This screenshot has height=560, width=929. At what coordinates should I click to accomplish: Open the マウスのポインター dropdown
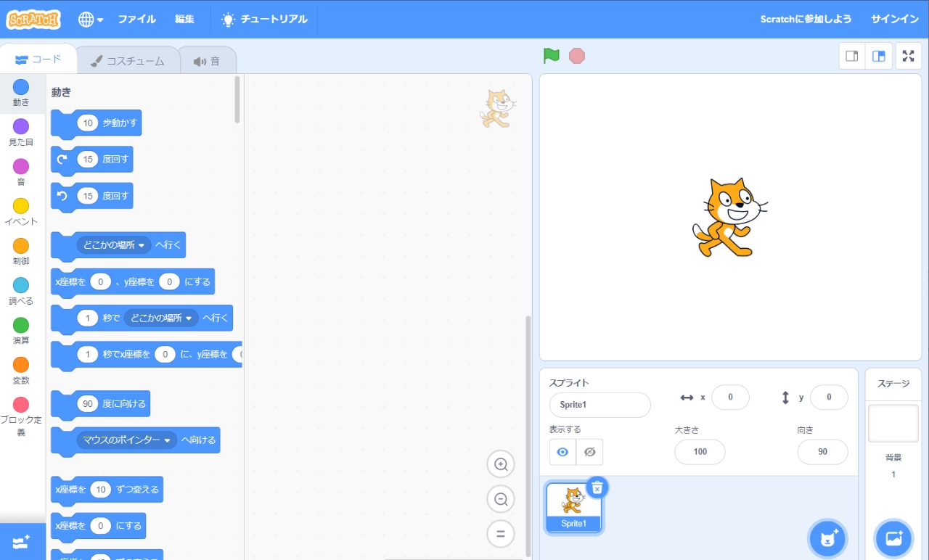tap(127, 440)
